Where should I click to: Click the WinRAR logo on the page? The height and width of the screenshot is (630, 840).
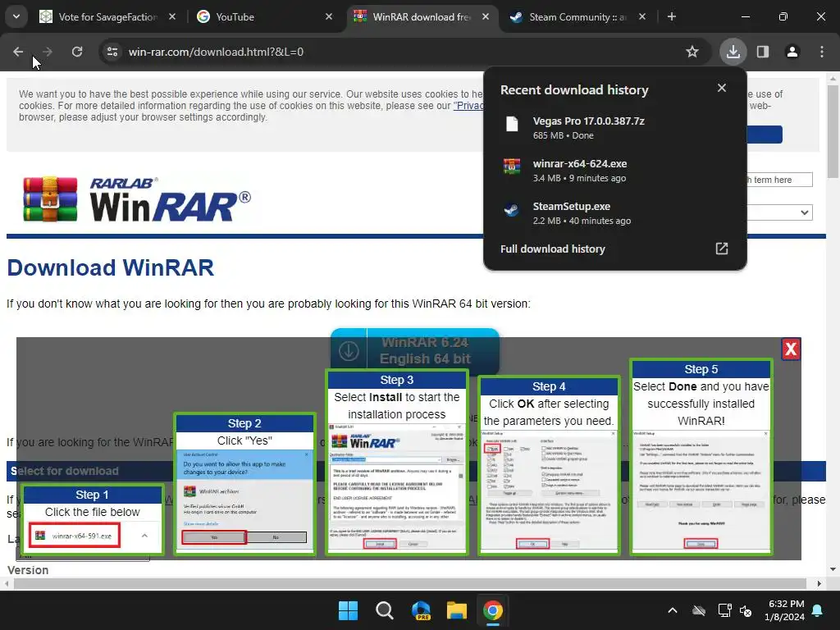137,199
